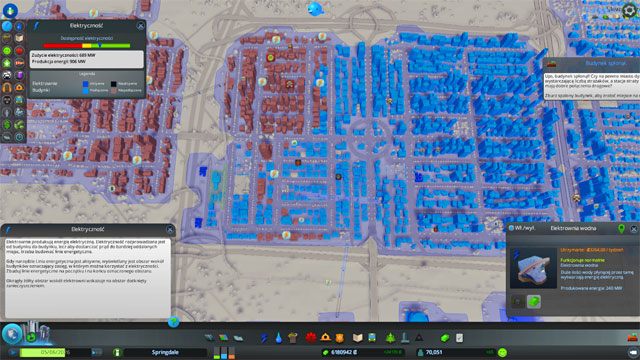
Task: Click the Nieaktywne black legend swatch
Action: click(113, 84)
